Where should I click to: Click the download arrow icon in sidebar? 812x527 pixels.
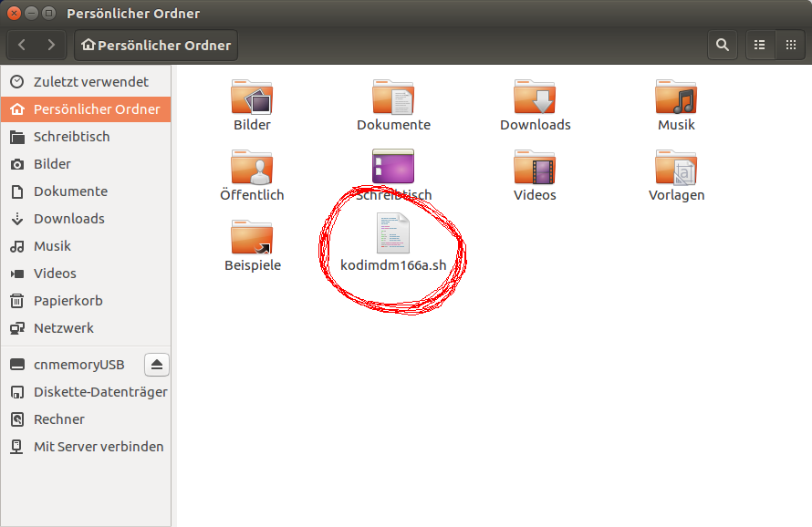[17, 219]
